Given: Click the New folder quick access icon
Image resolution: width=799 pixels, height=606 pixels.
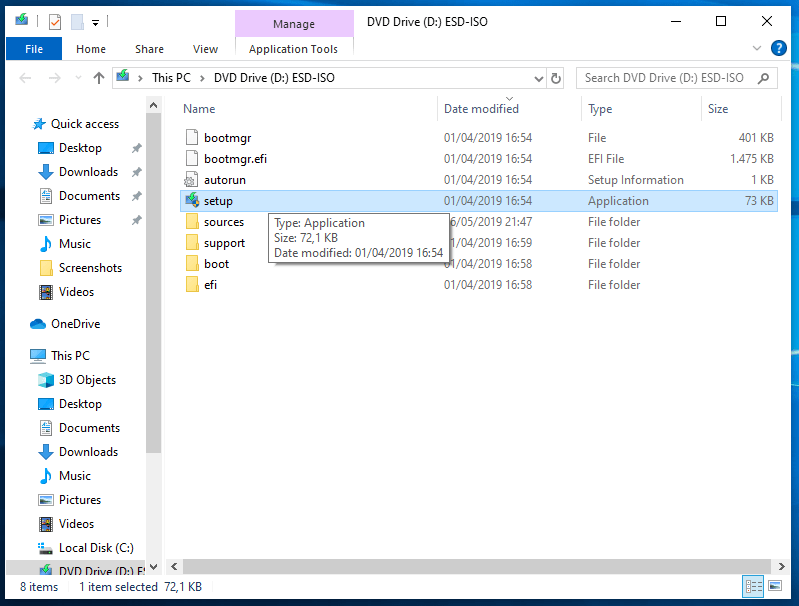Looking at the screenshot, I should tap(77, 22).
